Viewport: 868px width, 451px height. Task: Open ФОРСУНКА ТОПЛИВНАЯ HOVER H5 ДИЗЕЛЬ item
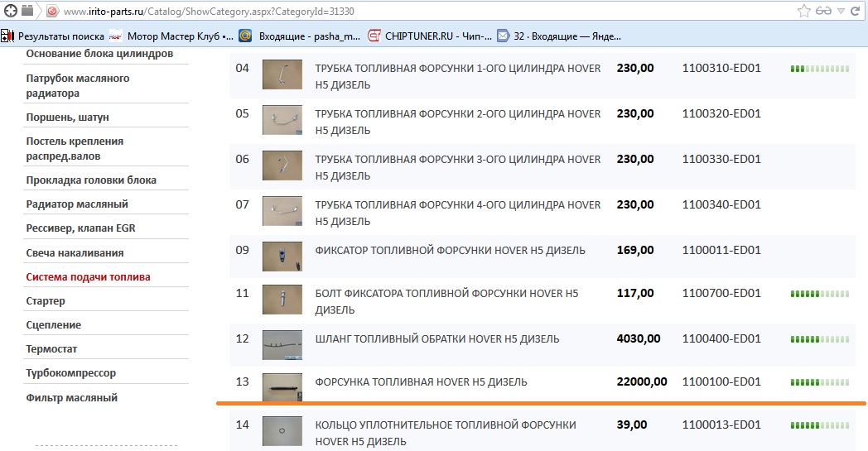click(x=422, y=381)
